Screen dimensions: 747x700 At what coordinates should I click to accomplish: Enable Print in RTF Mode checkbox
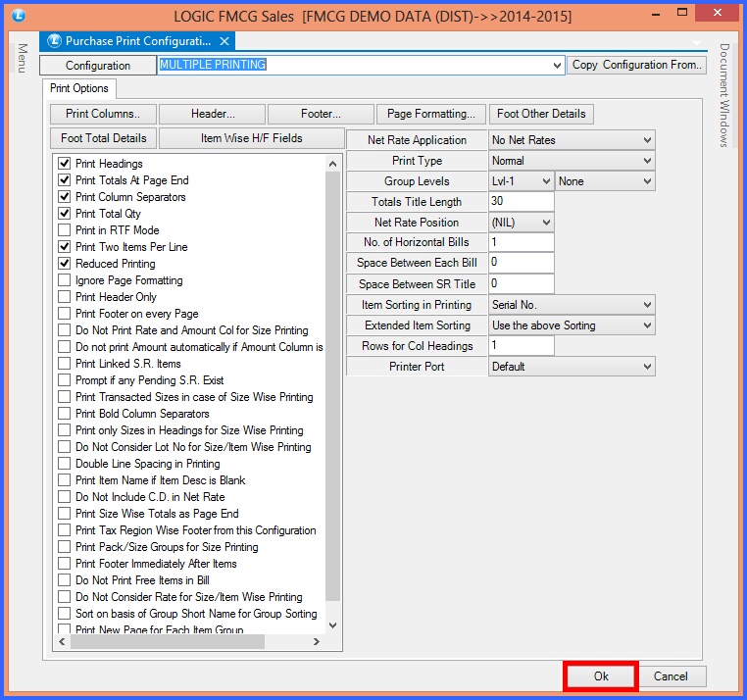(65, 230)
